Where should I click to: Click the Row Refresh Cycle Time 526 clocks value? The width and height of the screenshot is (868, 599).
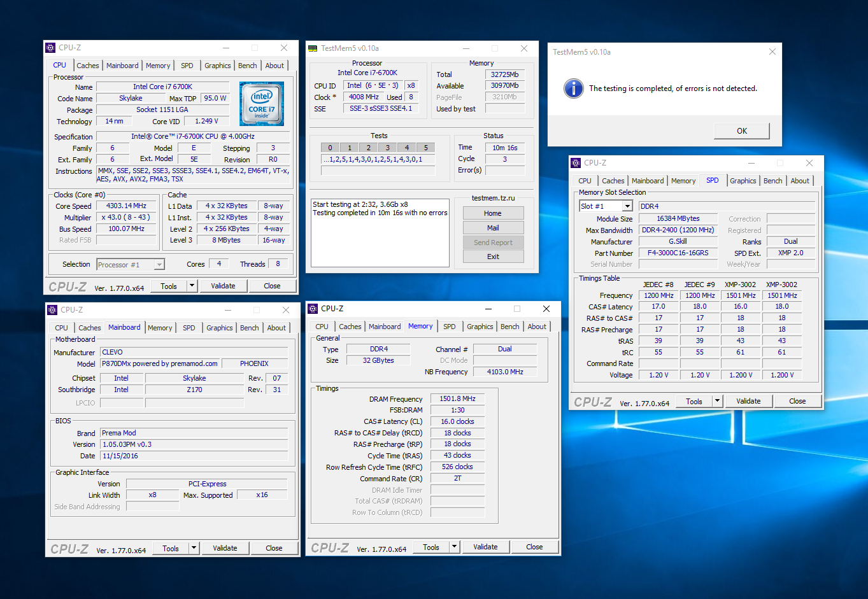(457, 467)
